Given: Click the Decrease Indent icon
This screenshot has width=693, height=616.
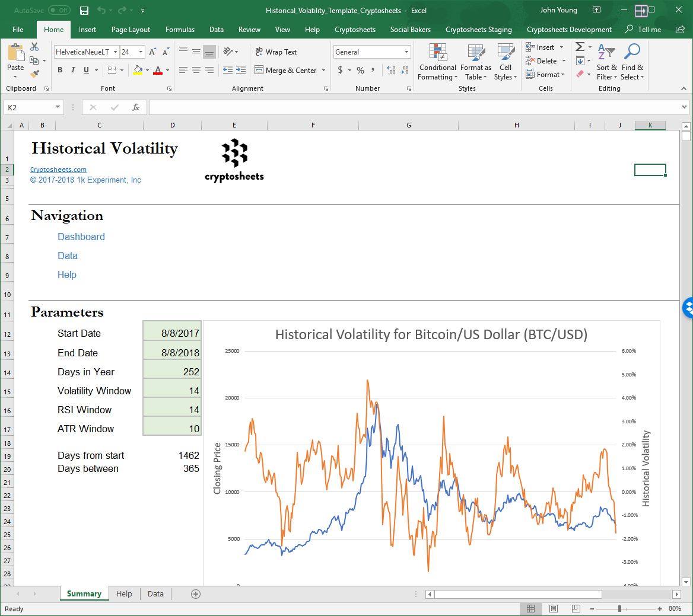Looking at the screenshot, I should pos(228,70).
